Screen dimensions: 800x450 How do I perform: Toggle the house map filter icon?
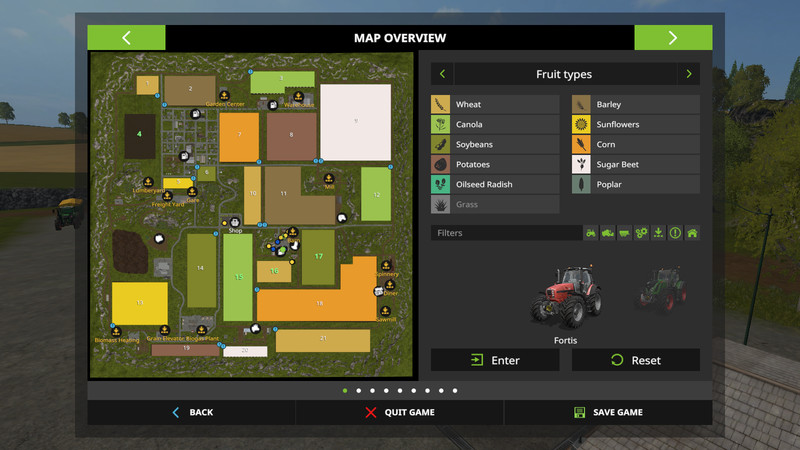(x=692, y=233)
